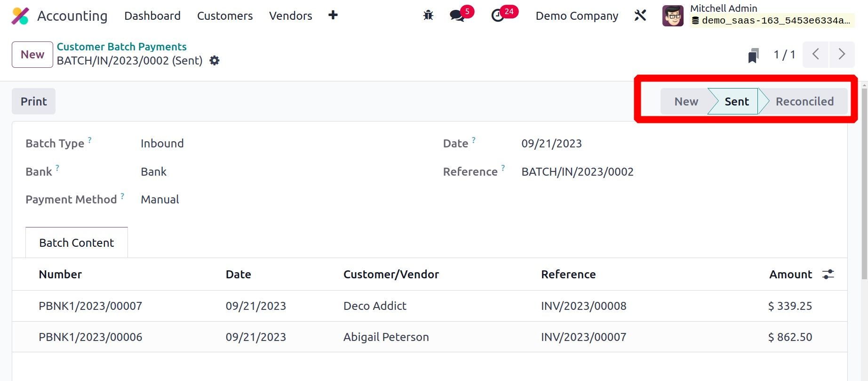868x381 pixels.
Task: Go to the next record arrow
Action: pos(842,55)
